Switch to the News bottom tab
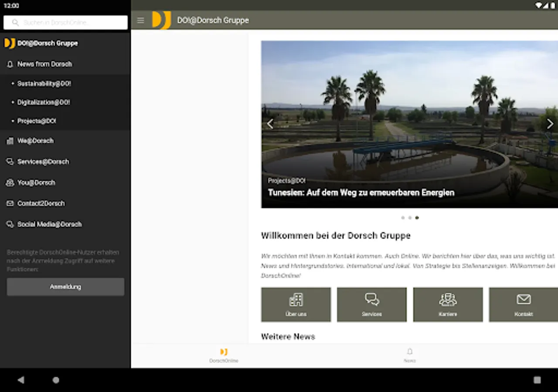 409,355
